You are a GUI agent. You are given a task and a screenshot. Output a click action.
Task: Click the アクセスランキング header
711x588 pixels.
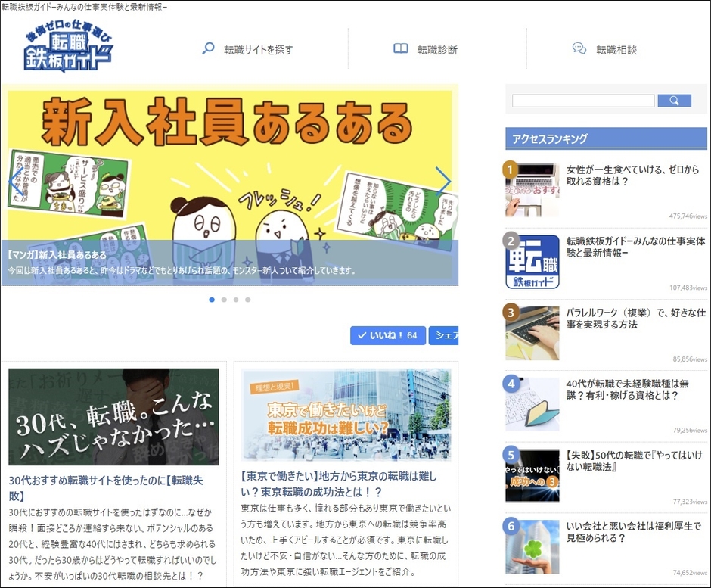click(607, 138)
